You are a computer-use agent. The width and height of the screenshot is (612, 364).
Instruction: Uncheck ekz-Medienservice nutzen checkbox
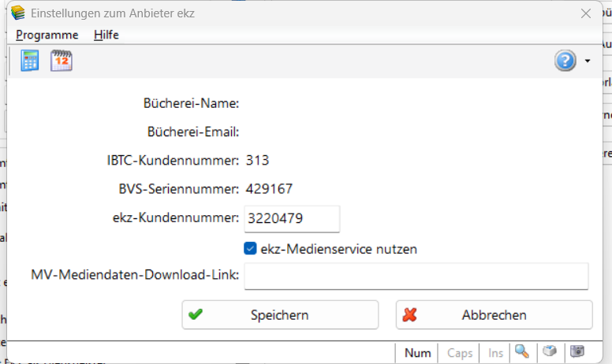(x=250, y=248)
